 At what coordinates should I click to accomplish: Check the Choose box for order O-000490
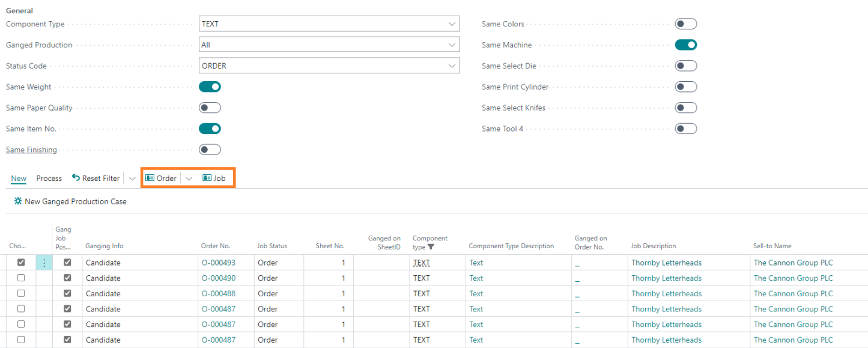click(21, 278)
